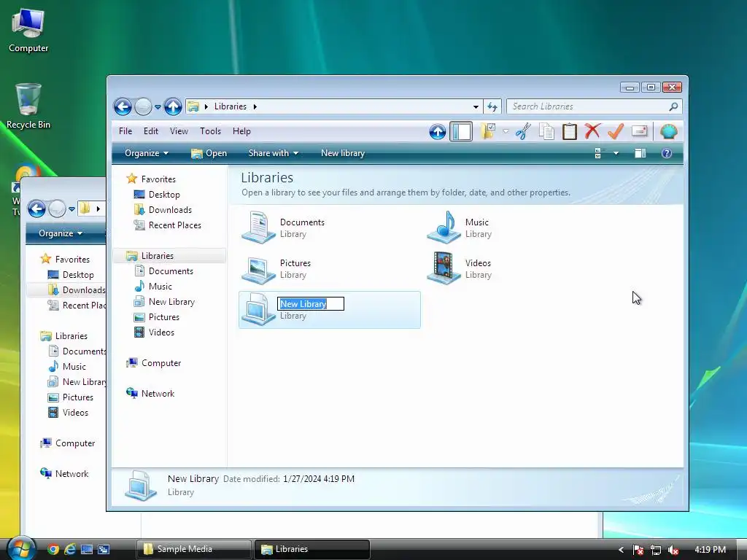Click the New library button

[343, 153]
